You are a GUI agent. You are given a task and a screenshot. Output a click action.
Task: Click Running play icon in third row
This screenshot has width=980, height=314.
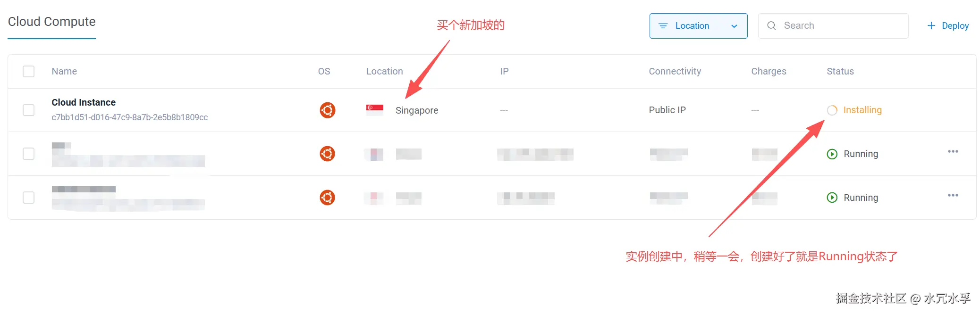click(x=832, y=198)
